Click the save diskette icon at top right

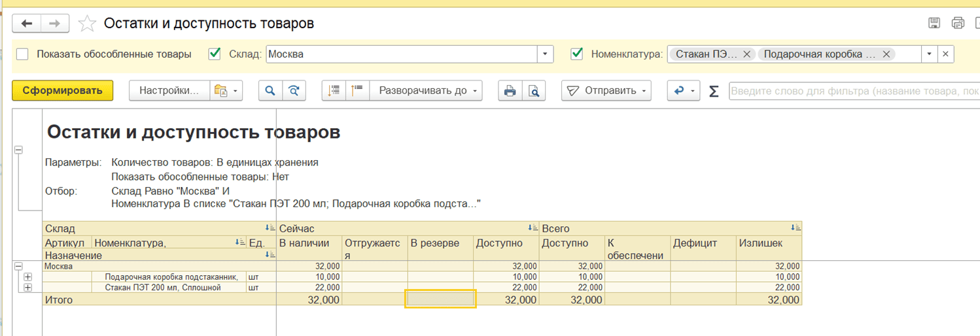[x=934, y=24]
